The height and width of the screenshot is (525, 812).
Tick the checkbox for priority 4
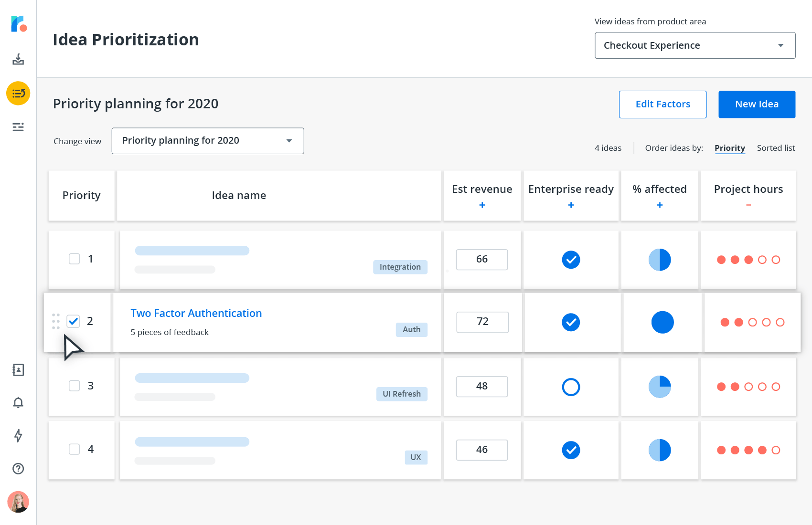75,449
